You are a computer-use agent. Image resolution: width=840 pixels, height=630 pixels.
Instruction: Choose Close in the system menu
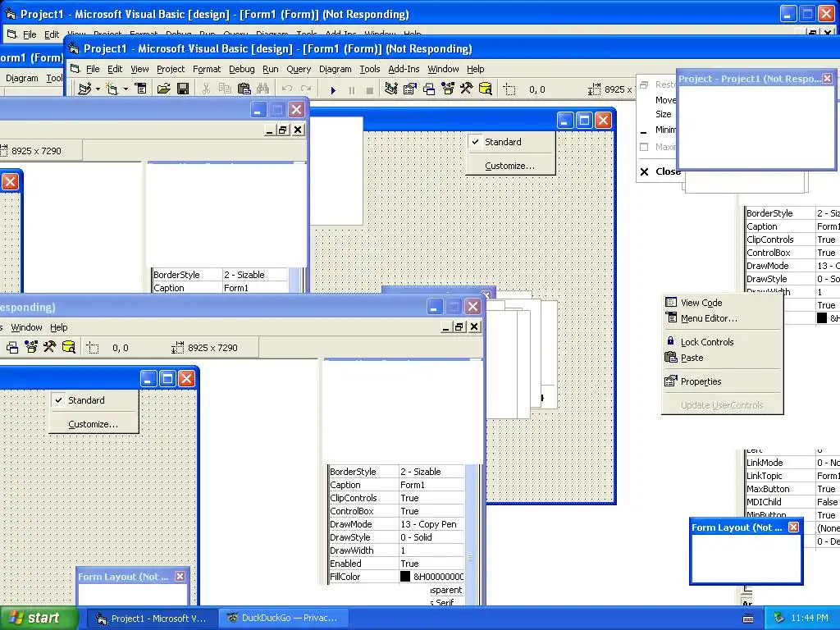pos(659,171)
